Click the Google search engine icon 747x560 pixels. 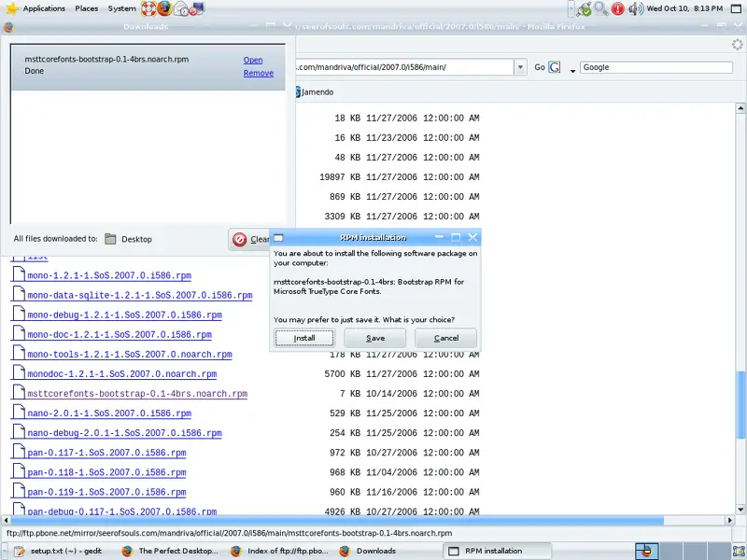(555, 67)
